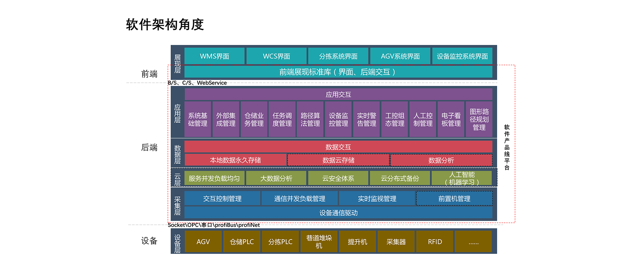This screenshot has width=644, height=278.
Task: Click the 路径算法管理 module
Action: 310,119
